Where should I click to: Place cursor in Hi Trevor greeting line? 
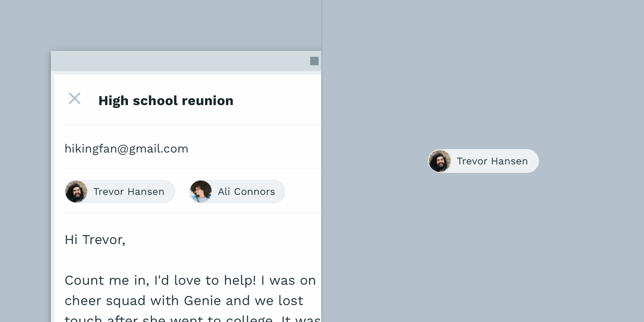click(x=95, y=240)
